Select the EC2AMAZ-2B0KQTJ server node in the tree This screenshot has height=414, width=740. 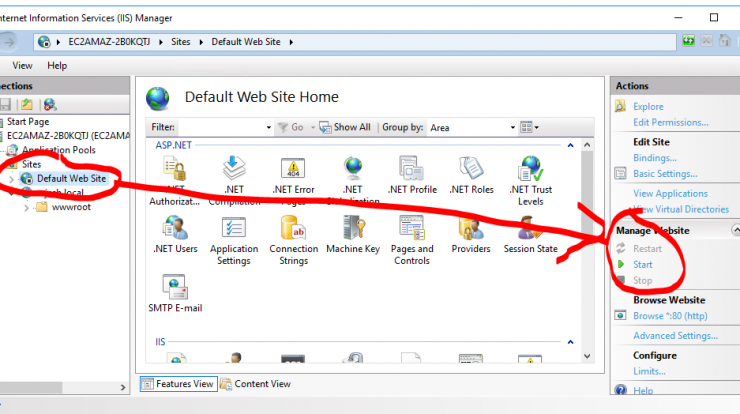point(68,136)
